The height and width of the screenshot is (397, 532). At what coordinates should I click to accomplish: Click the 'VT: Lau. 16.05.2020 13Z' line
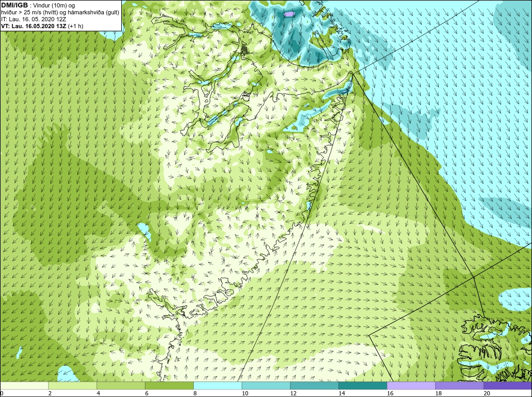coord(42,26)
